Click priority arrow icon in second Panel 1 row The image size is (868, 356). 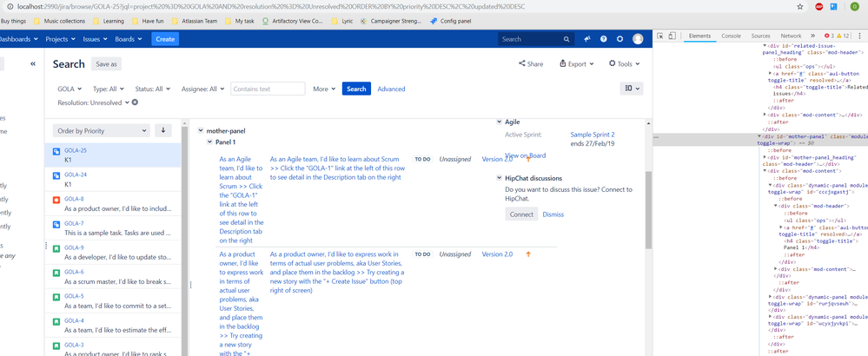(x=528, y=254)
